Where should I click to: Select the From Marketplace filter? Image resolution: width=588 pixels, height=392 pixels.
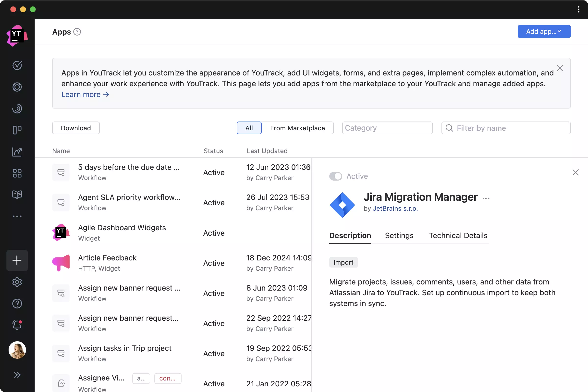[x=297, y=128]
